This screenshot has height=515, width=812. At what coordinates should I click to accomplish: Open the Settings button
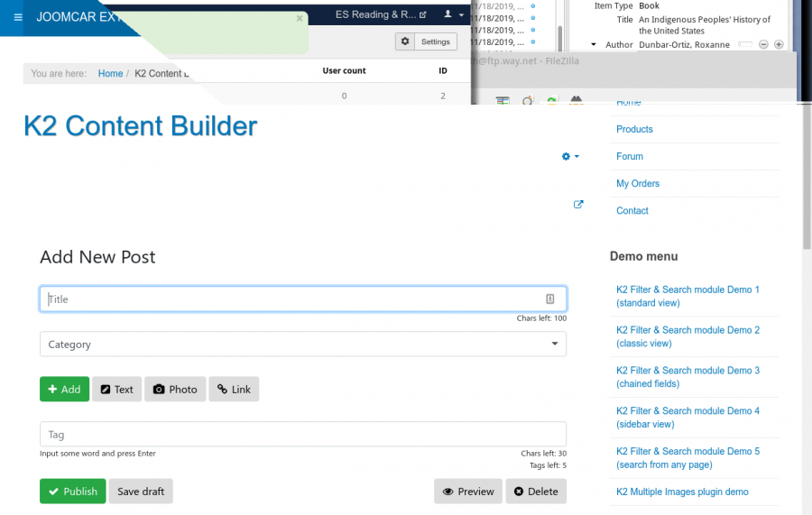[x=435, y=41]
